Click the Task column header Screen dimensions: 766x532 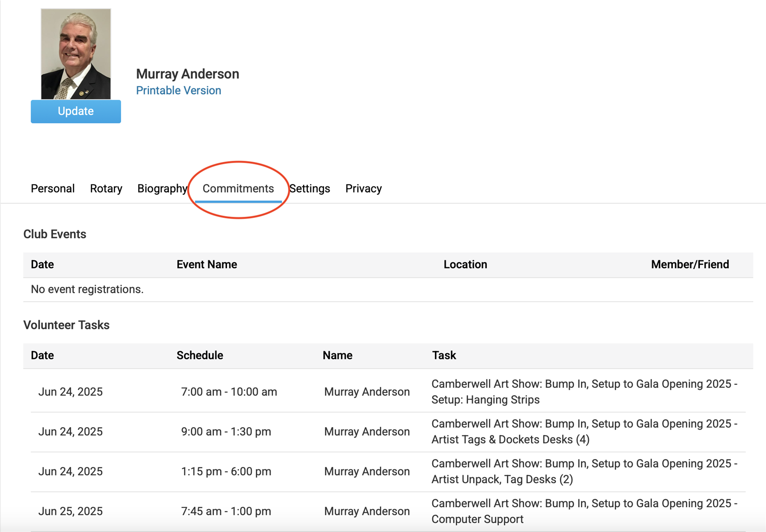tap(444, 355)
